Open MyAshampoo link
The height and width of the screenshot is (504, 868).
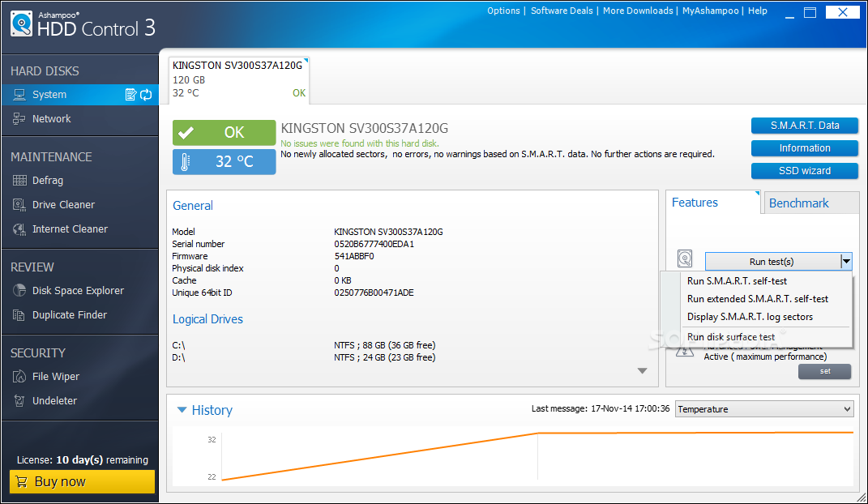click(x=710, y=11)
